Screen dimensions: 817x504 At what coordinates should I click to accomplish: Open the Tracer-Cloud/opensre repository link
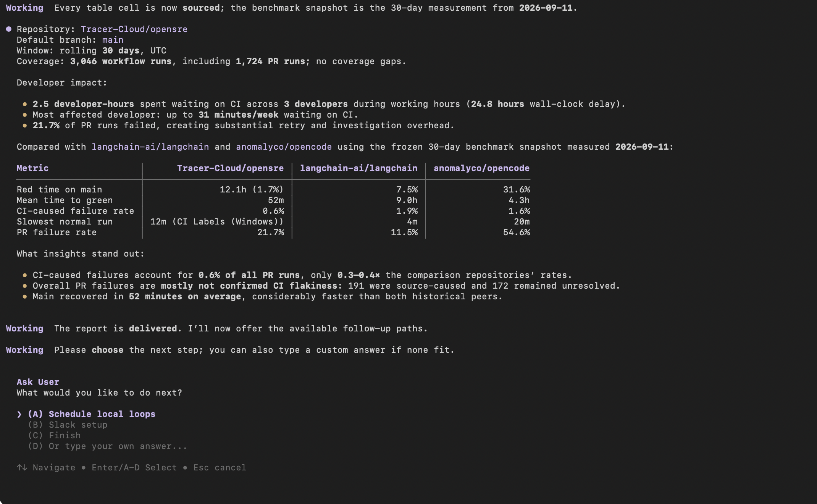point(134,29)
